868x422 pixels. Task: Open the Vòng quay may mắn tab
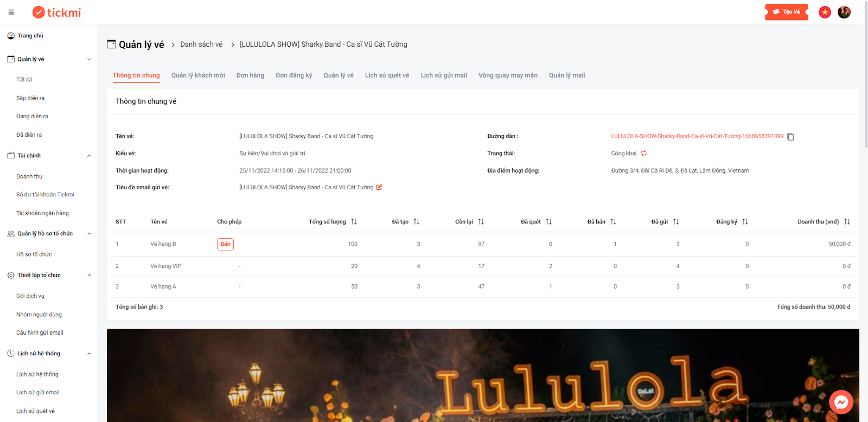pos(508,75)
